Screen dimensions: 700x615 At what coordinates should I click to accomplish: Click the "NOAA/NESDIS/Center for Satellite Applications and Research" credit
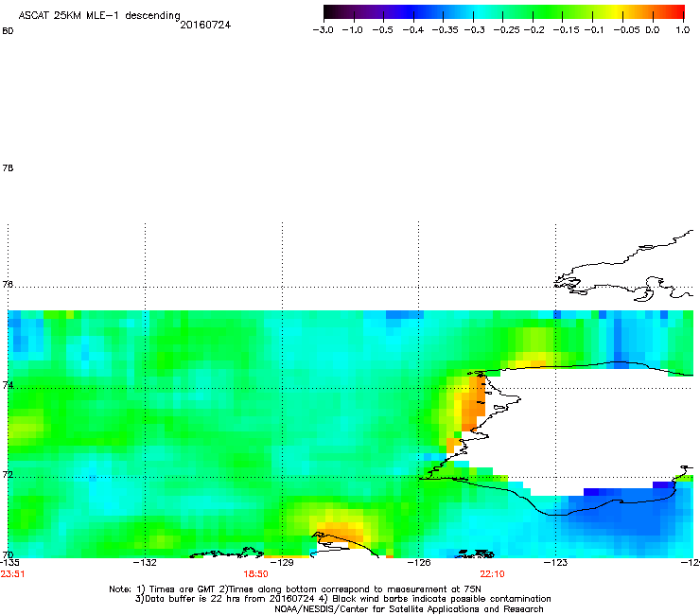(409, 609)
